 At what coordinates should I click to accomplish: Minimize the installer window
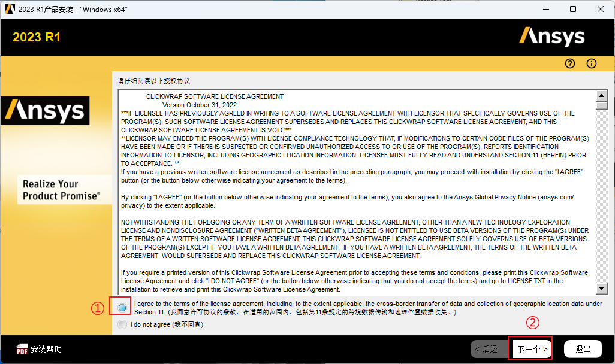click(x=546, y=9)
